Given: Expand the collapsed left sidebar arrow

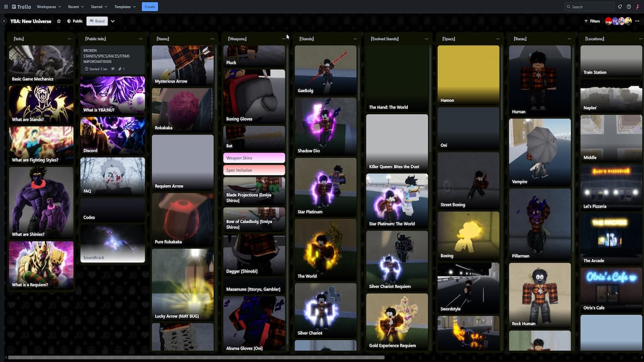Looking at the screenshot, I should [x=4, y=21].
